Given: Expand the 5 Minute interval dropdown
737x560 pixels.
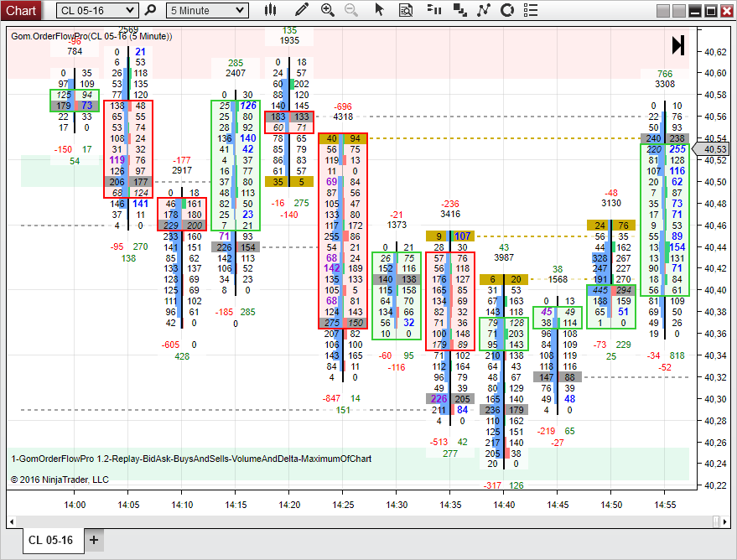Looking at the screenshot, I should click(207, 10).
